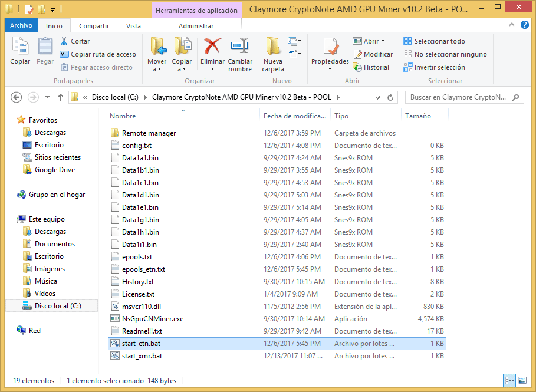Click the Refresh button

click(390, 97)
